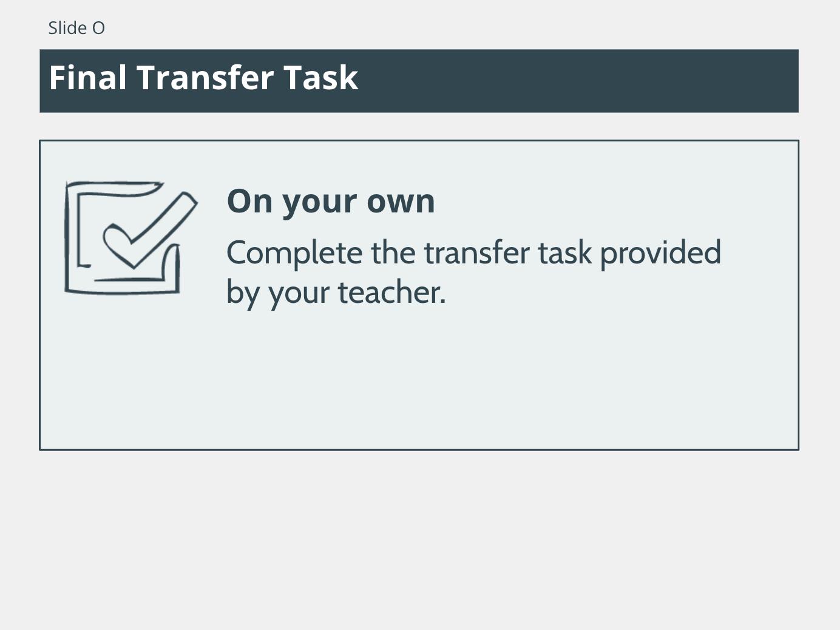Select the "On your own" heading
Viewport: 840px width, 630px height.
[x=331, y=201]
